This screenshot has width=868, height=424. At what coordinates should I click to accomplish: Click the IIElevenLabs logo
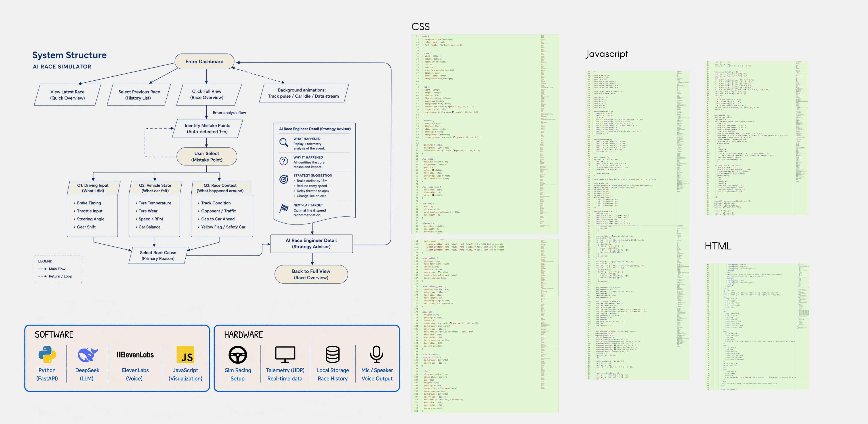(x=135, y=355)
